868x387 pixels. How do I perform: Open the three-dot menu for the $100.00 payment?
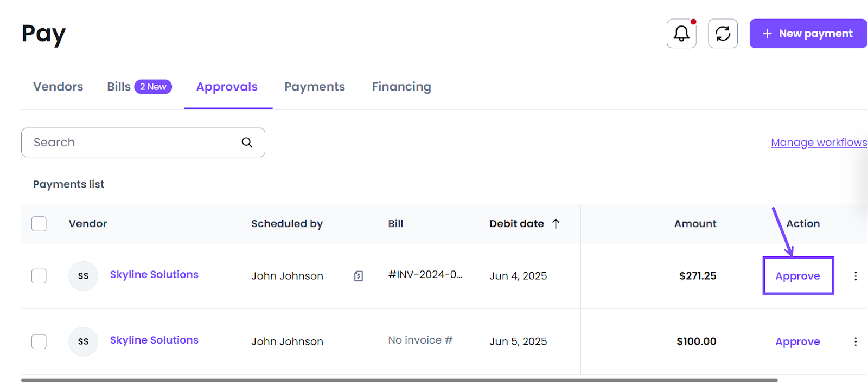pos(856,341)
